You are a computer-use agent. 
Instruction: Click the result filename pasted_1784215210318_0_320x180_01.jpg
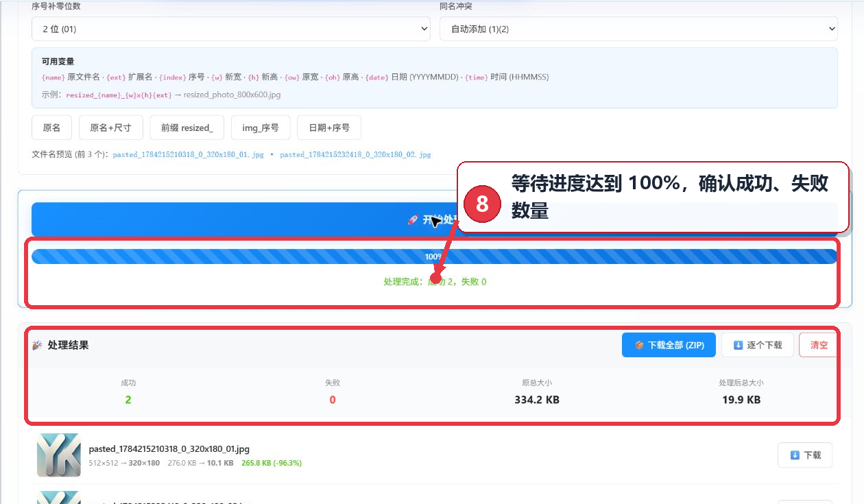(169, 449)
